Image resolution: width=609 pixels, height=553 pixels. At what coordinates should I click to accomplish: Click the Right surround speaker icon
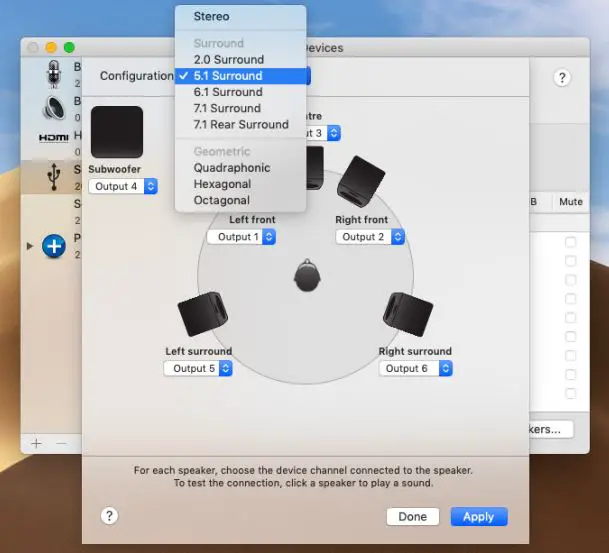408,314
